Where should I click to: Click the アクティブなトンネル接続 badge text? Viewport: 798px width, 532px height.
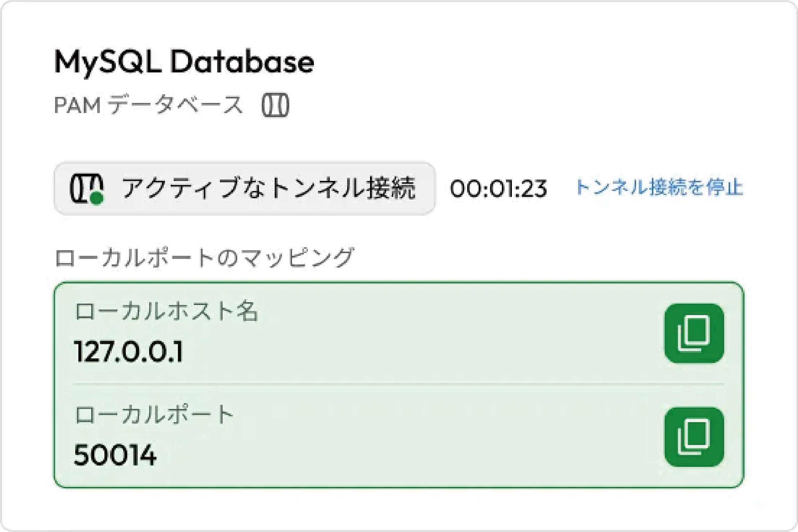[268, 188]
